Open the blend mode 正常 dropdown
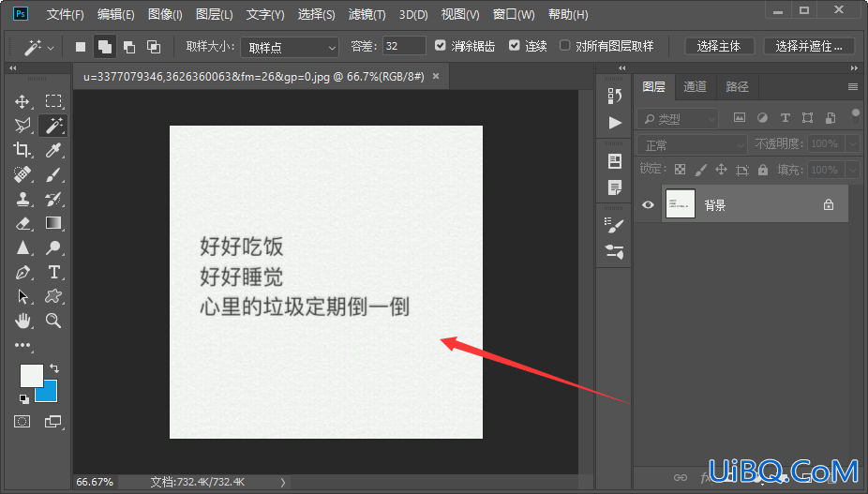Viewport: 868px width, 494px height. (x=692, y=145)
